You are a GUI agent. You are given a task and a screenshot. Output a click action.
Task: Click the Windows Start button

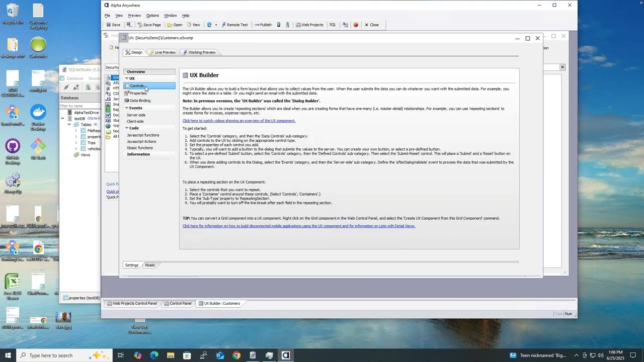click(x=8, y=355)
